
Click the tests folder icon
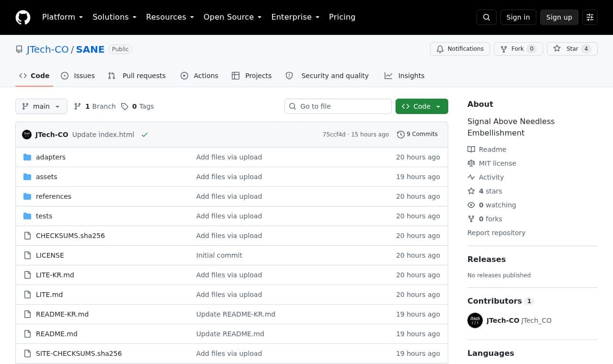pyautogui.click(x=27, y=216)
